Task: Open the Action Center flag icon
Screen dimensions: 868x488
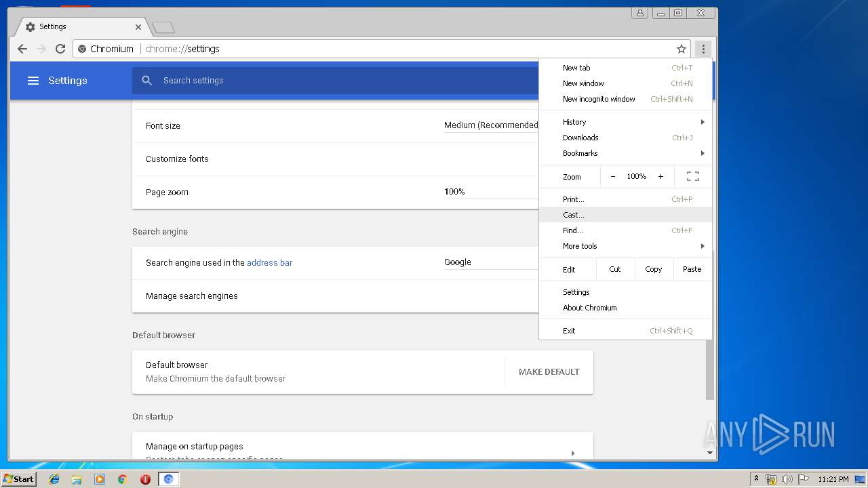Action: pyautogui.click(x=804, y=479)
